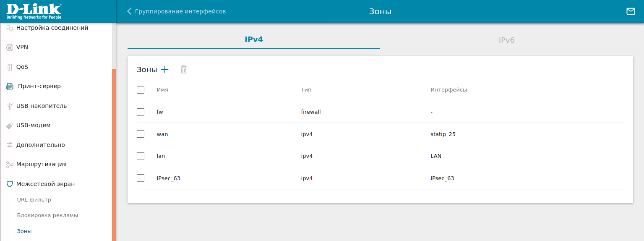Click the D-Link logo

point(34,11)
